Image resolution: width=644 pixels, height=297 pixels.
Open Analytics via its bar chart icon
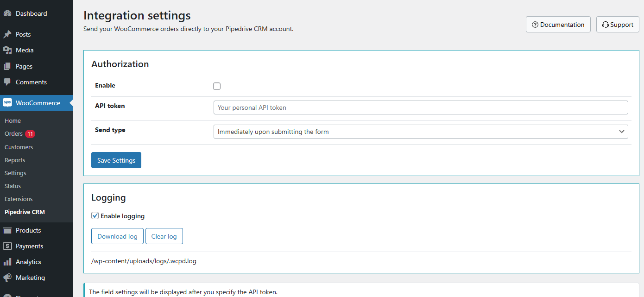point(8,262)
